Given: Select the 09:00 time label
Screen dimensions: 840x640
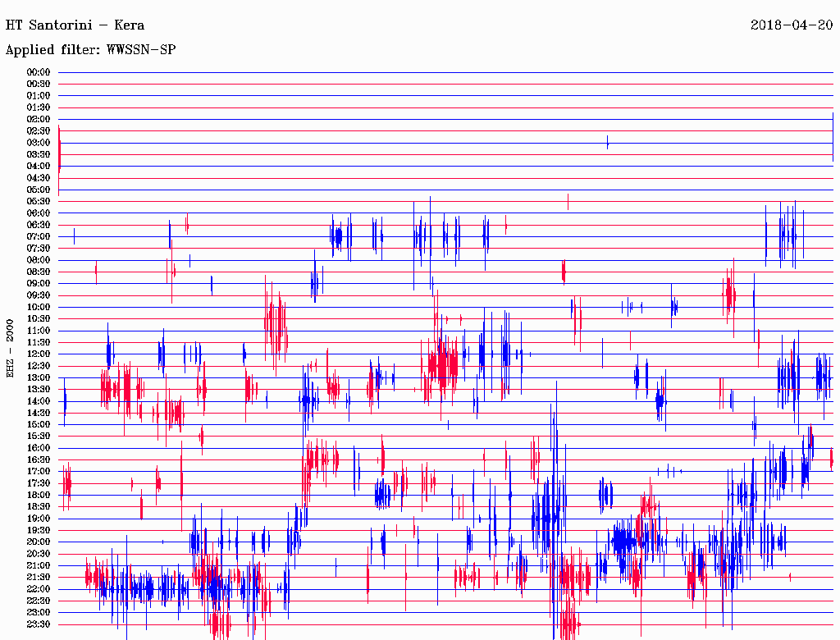Looking at the screenshot, I should (39, 283).
